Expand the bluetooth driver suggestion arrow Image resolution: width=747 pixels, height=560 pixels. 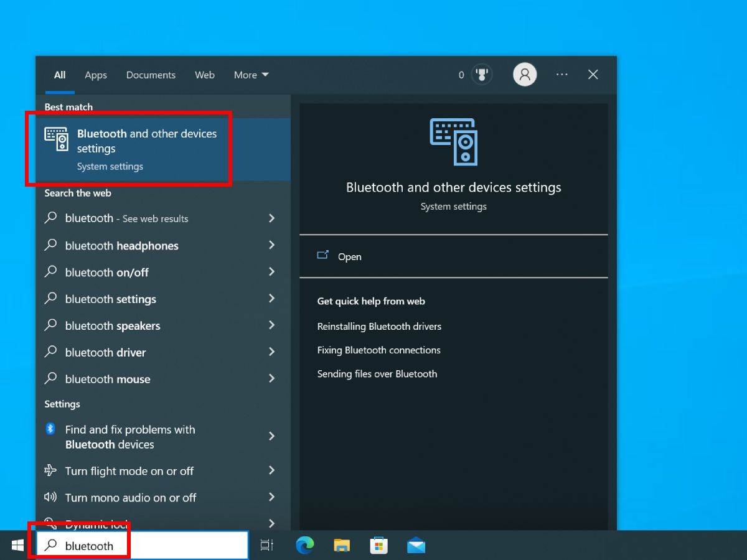[271, 352]
